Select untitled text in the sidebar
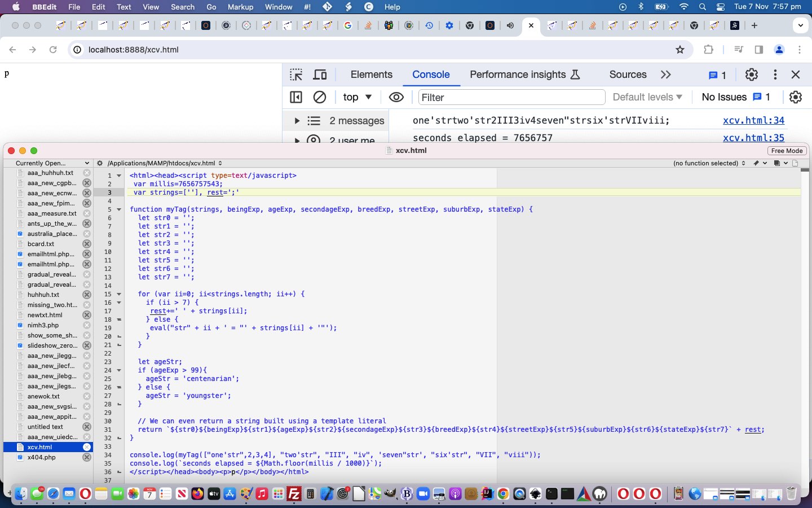 pyautogui.click(x=45, y=427)
